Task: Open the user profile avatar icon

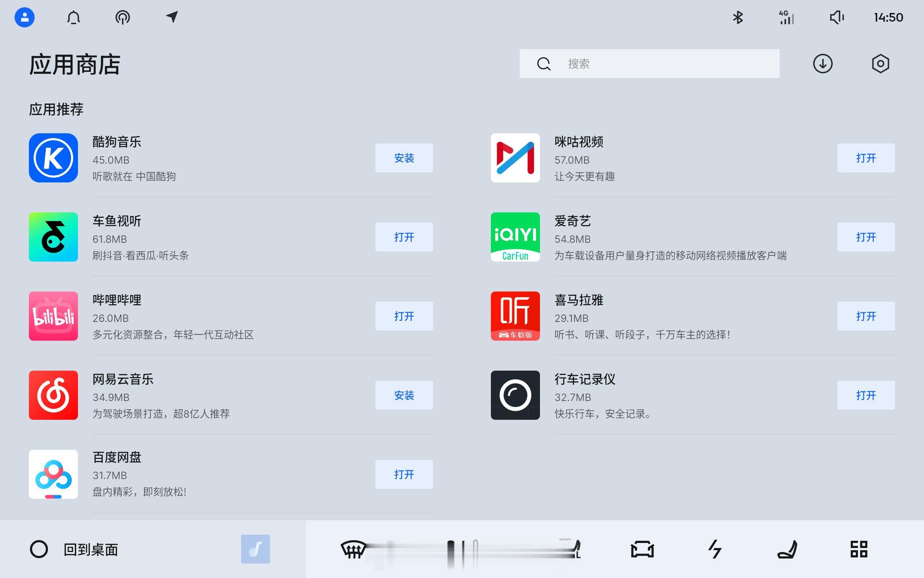Action: [25, 17]
